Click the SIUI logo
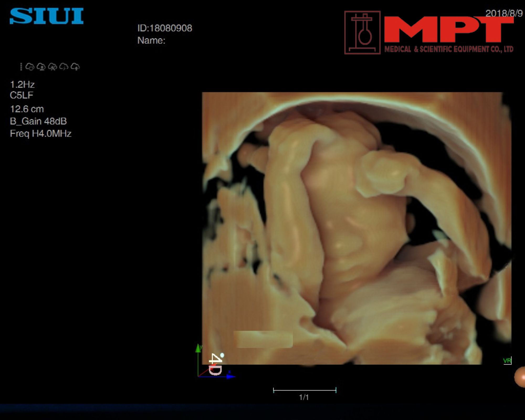Image resolution: width=525 pixels, height=420 pixels. pyautogui.click(x=47, y=16)
